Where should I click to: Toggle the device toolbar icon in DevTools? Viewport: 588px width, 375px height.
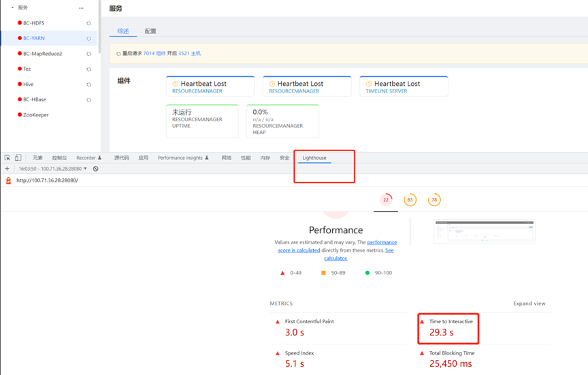pyautogui.click(x=18, y=158)
